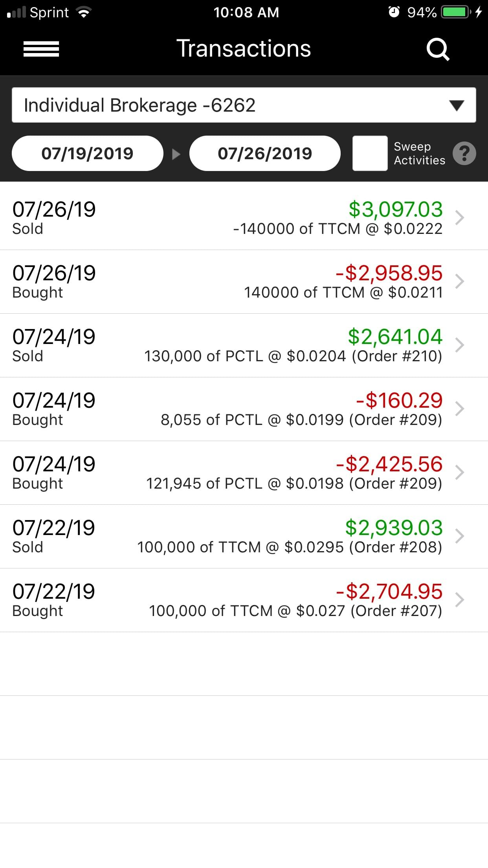The height and width of the screenshot is (868, 488).
Task: Open chevron for -$2,958.95 TTCM purchase
Action: [459, 281]
